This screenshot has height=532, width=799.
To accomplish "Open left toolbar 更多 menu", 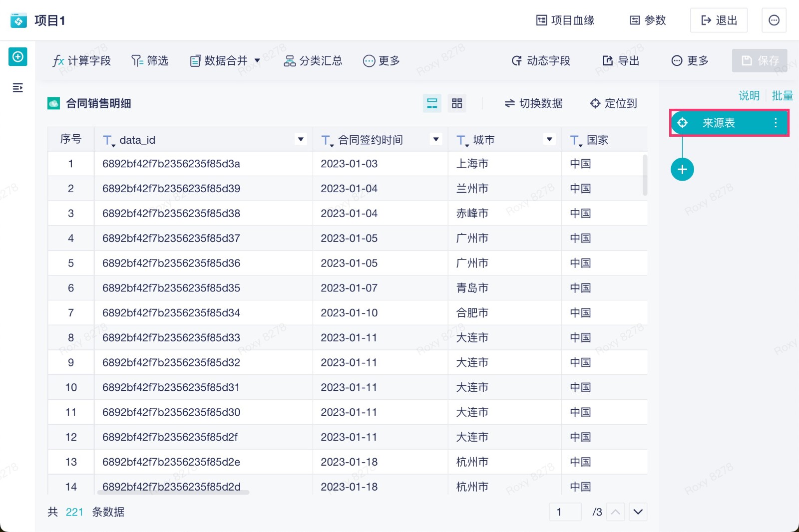I will pos(382,61).
